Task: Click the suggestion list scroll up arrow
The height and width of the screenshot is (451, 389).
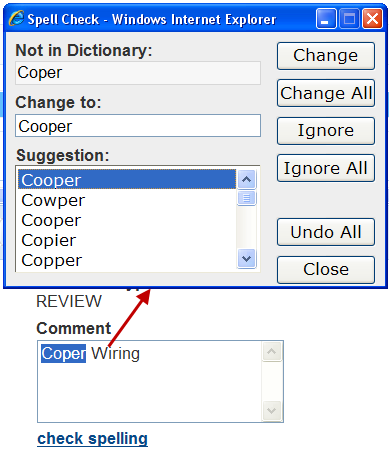Action: 246,179
